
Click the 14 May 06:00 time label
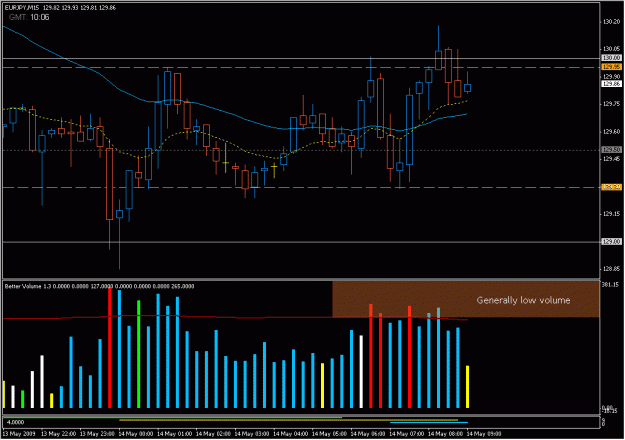[368, 434]
